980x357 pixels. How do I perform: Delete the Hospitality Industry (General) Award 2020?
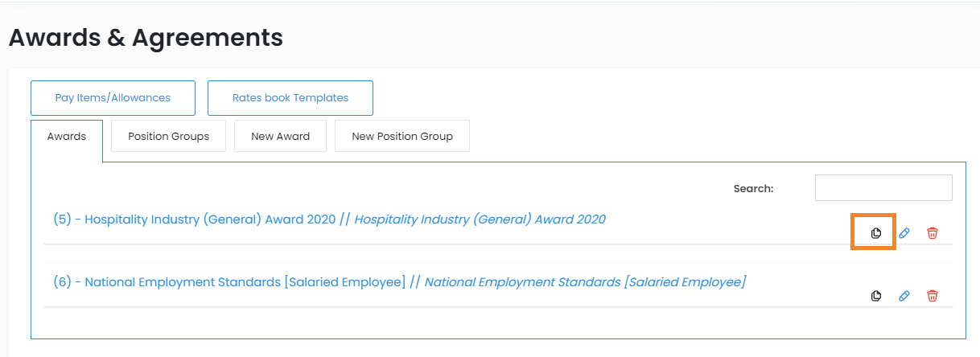pos(933,233)
